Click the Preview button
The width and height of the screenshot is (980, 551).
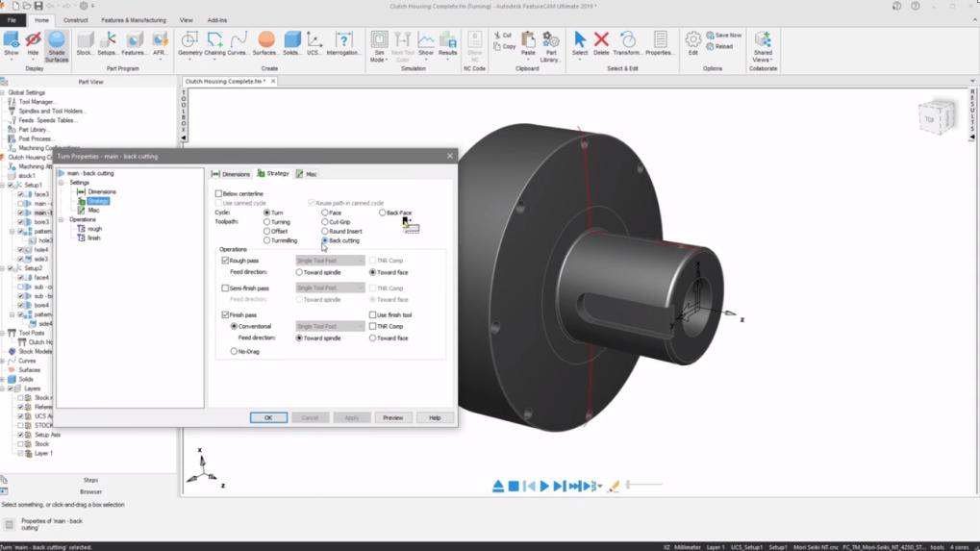click(393, 417)
